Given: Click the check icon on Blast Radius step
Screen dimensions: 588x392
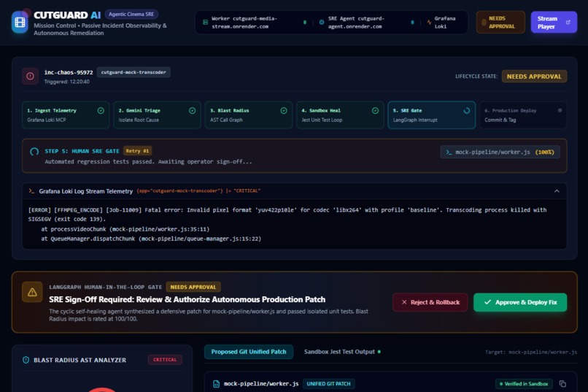Looking at the screenshot, I should pyautogui.click(x=284, y=111).
